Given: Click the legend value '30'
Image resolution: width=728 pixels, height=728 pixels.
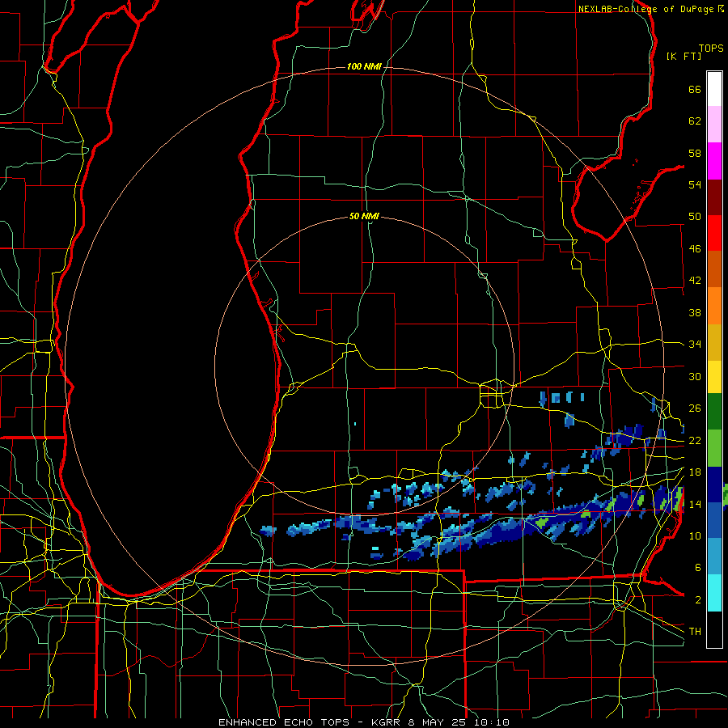Looking at the screenshot, I should [x=695, y=376].
